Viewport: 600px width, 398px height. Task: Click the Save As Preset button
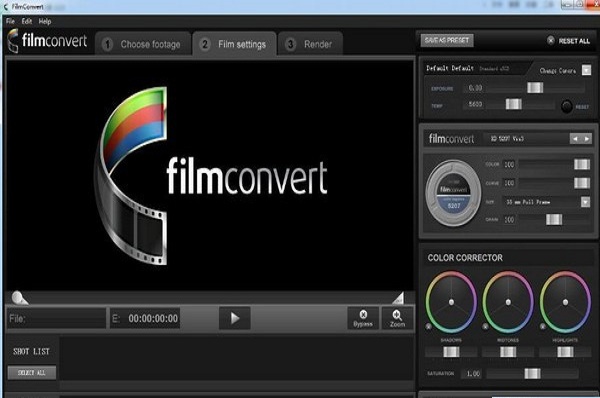(447, 40)
